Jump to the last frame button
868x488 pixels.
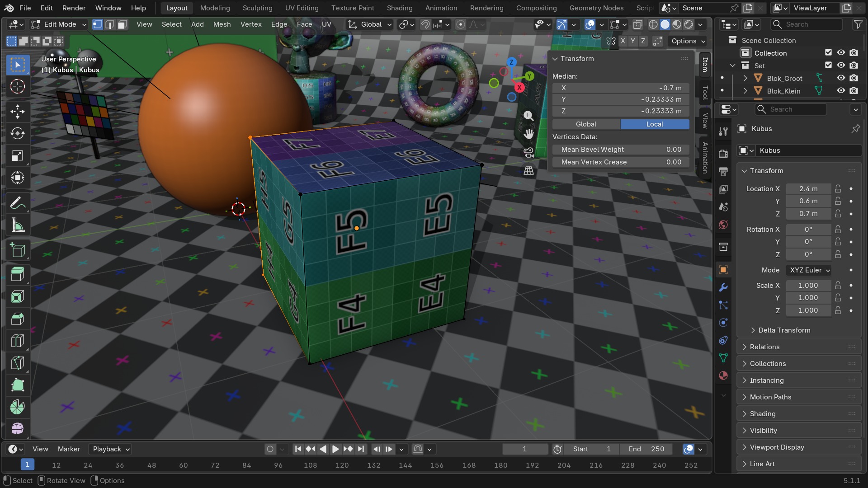coord(360,449)
